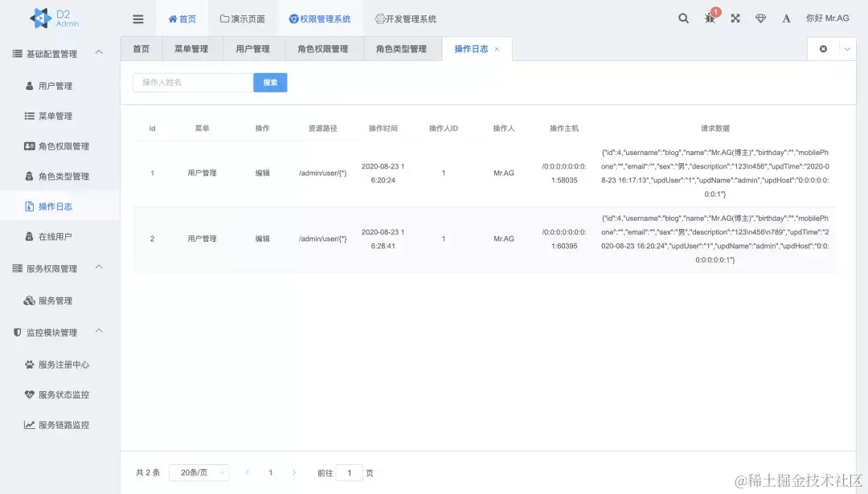Open theme settings via the diamond icon
868x494 pixels.
pyautogui.click(x=760, y=18)
